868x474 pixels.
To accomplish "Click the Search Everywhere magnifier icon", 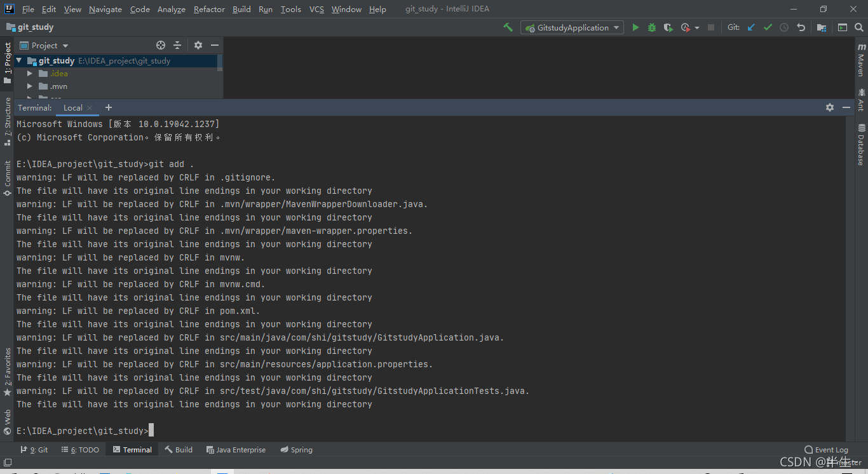I will [x=858, y=27].
